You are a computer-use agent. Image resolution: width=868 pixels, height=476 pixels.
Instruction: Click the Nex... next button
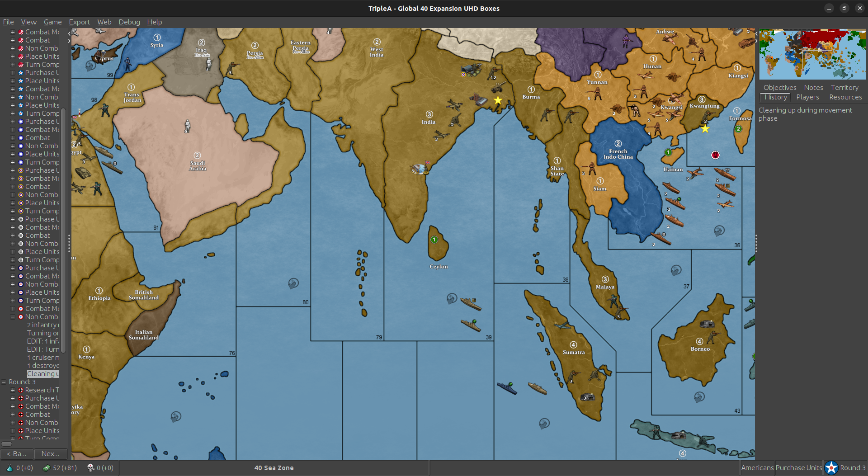pos(50,453)
